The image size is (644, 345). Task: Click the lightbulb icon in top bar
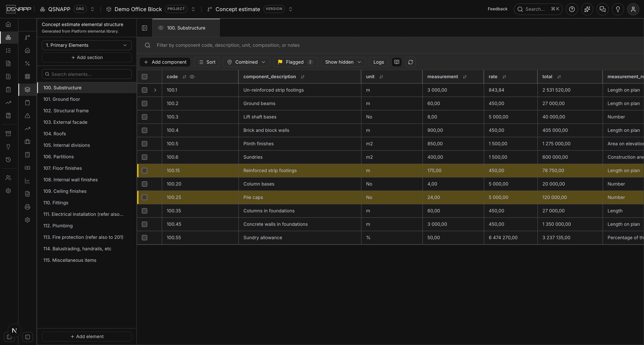[618, 9]
